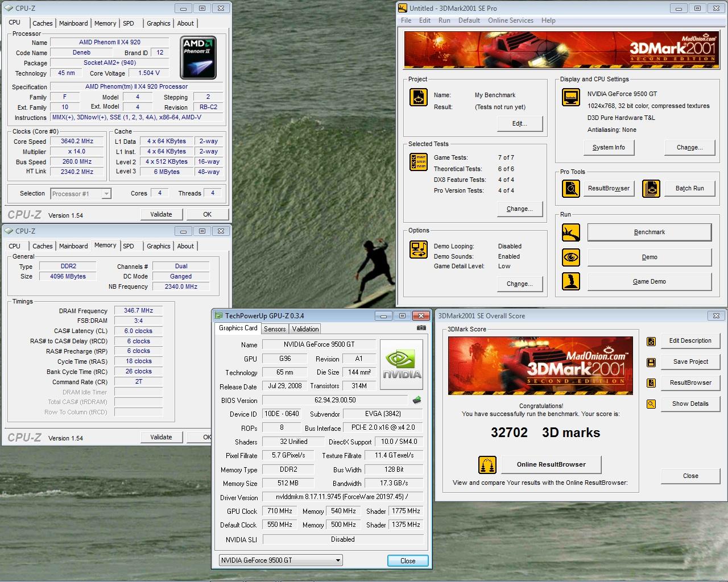Viewport: 728px width, 582px height.
Task: Click Edit Description button
Action: point(690,340)
